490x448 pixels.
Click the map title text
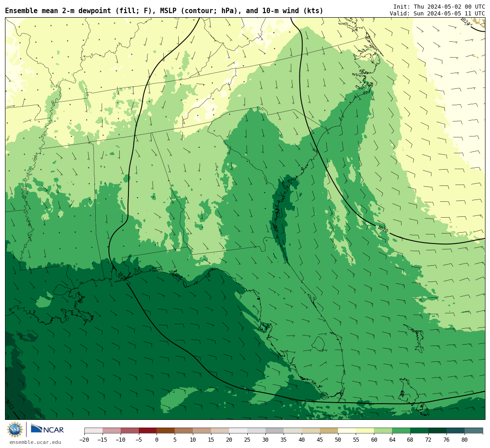[x=164, y=10]
